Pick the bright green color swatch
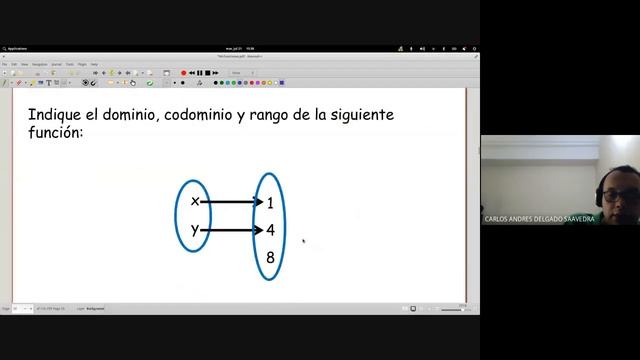 pos(233,83)
